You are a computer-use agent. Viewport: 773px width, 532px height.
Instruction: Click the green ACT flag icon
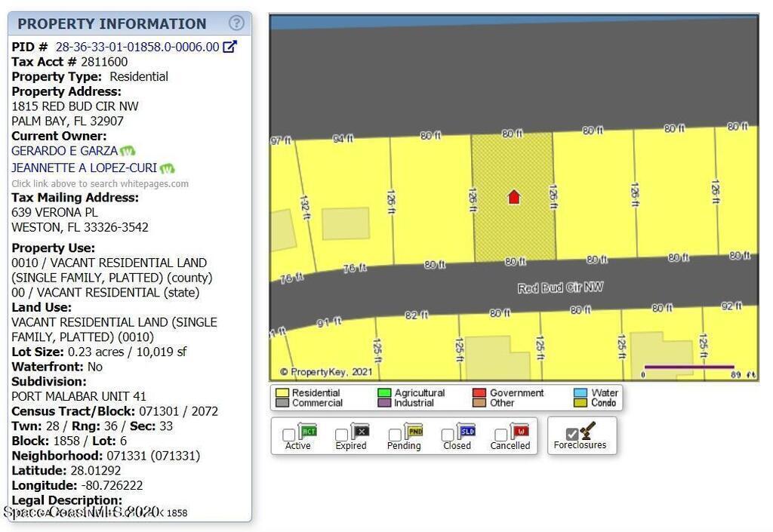308,432
